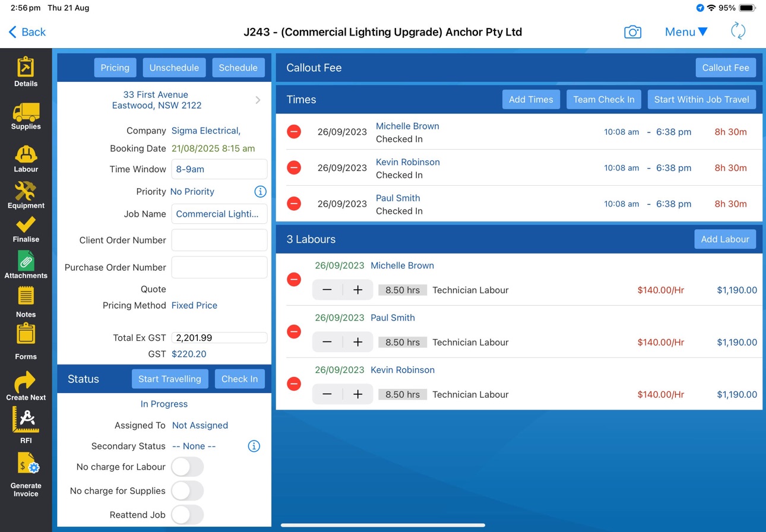The width and height of the screenshot is (766, 532).
Task: Edit the Time Window field
Action: (219, 169)
